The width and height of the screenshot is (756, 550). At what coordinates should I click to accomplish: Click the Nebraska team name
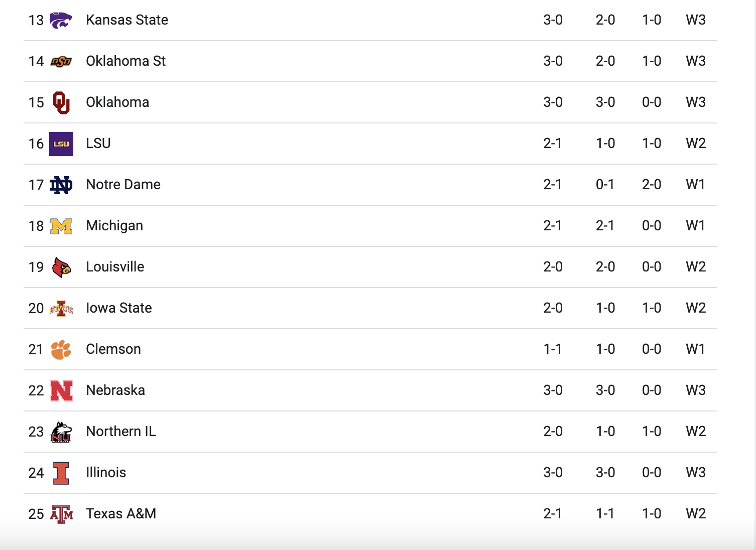pos(115,390)
